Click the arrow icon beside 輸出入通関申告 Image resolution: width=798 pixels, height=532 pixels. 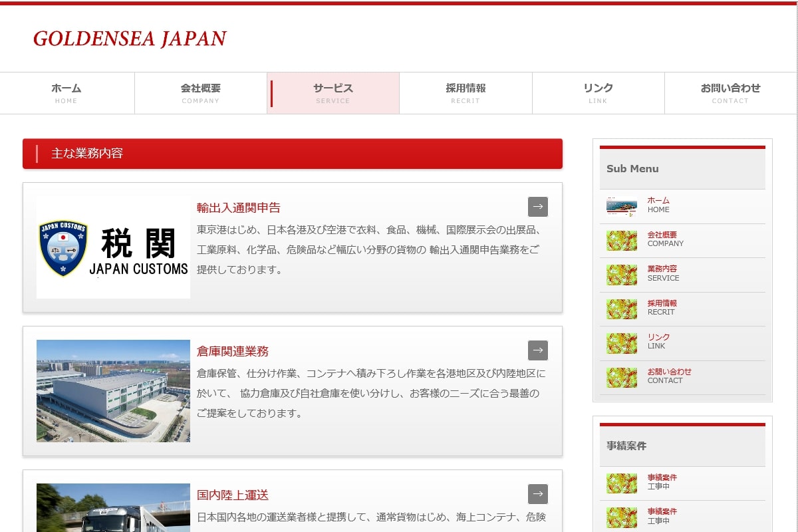[538, 207]
